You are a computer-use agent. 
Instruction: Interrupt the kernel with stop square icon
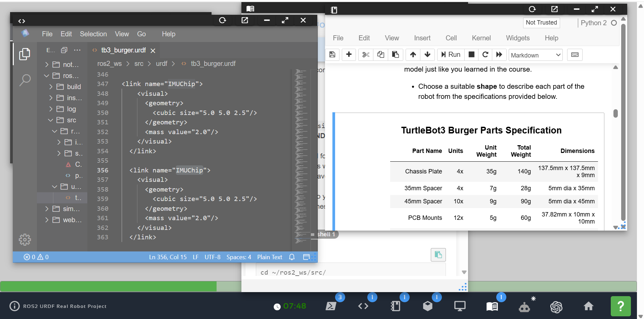click(471, 54)
